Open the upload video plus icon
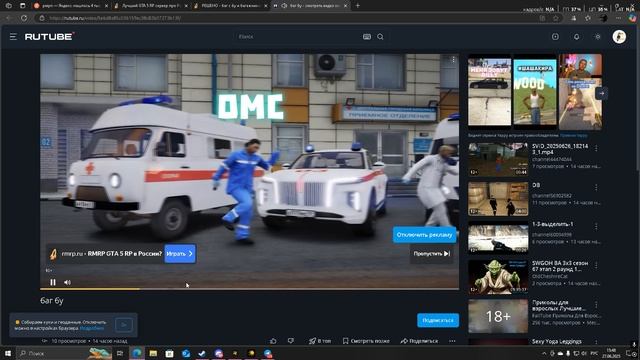640x360 pixels. coord(555,37)
